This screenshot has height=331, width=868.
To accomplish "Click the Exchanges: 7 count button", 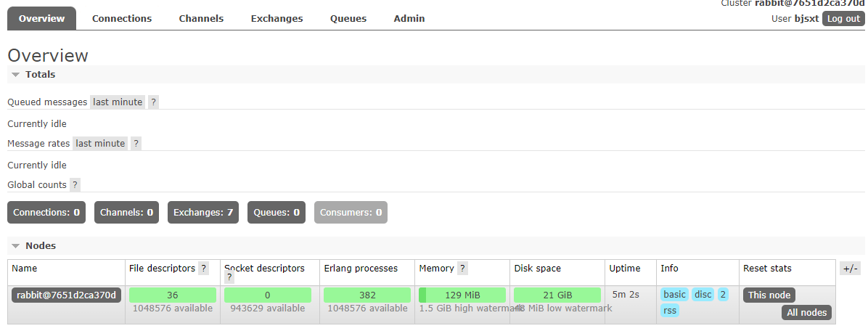I will pyautogui.click(x=203, y=213).
